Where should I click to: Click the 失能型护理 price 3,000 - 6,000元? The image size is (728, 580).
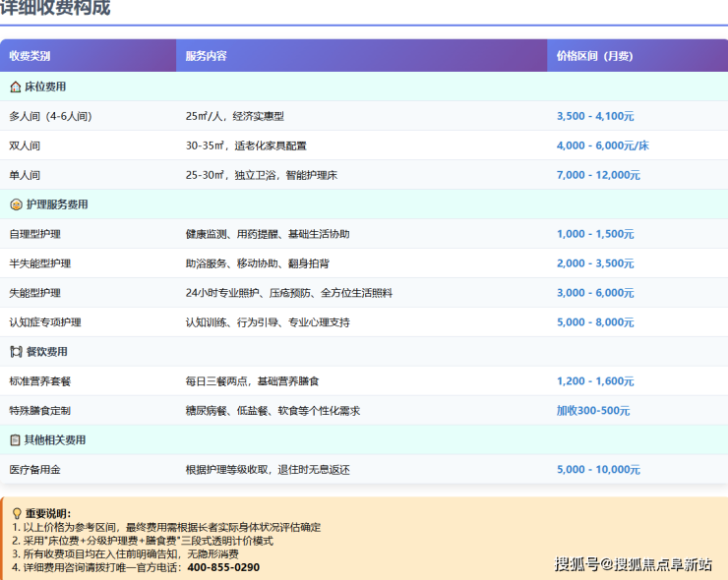(x=594, y=293)
